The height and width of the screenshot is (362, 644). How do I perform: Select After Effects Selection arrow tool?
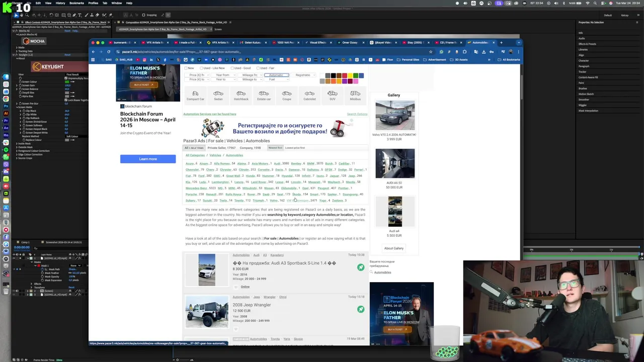tap(16, 15)
